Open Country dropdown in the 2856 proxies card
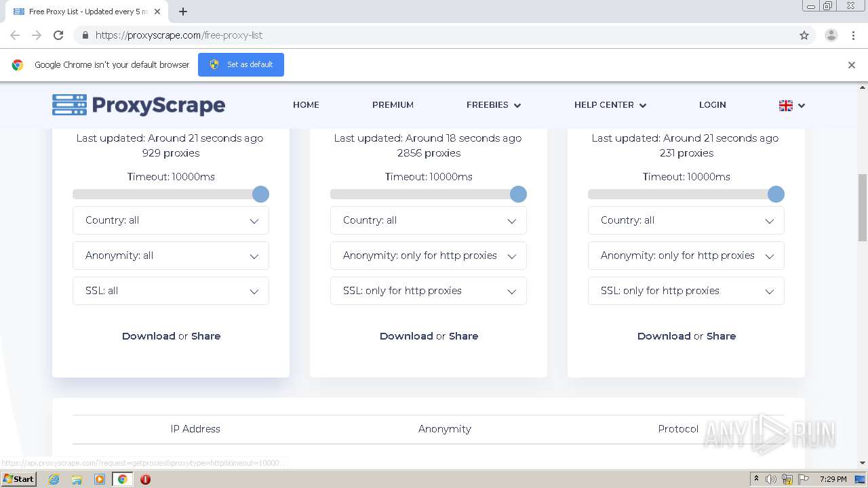The image size is (868, 488). tap(429, 220)
